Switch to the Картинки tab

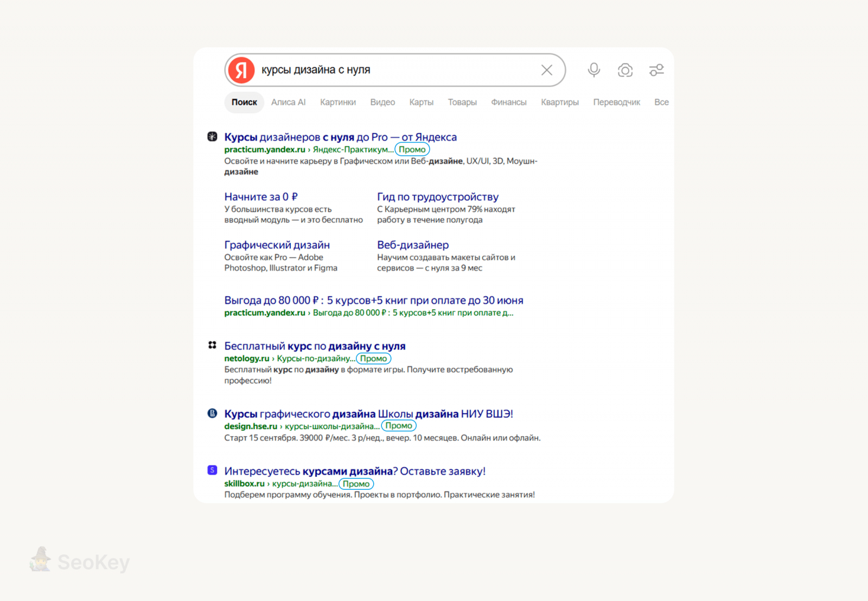pyautogui.click(x=338, y=102)
